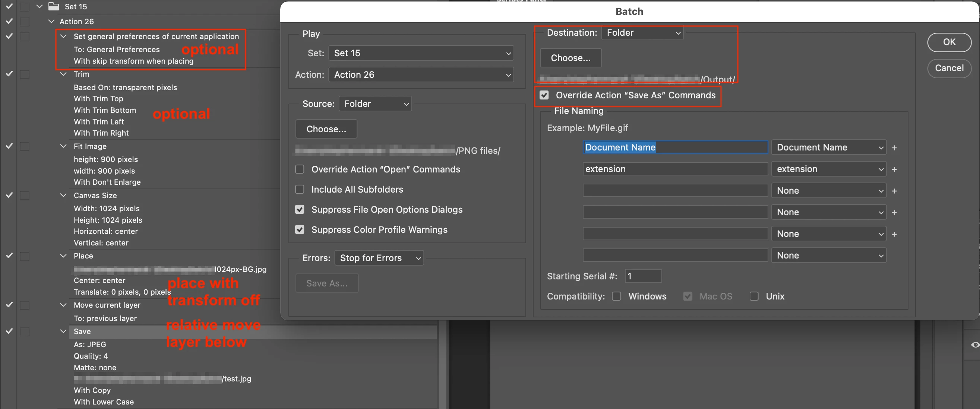Image resolution: width=980 pixels, height=409 pixels.
Task: Check Include All Subfolders
Action: click(x=300, y=190)
